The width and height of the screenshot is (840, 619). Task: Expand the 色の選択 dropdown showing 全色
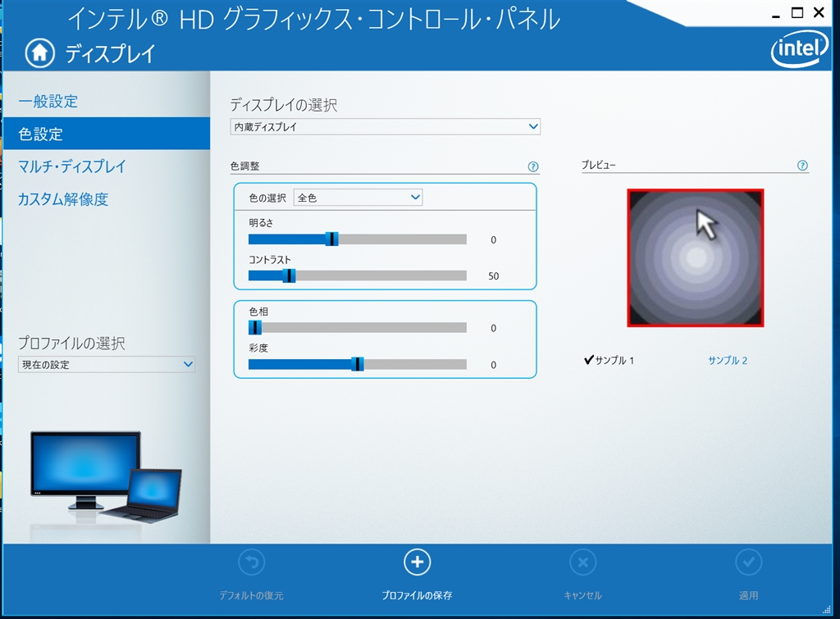pyautogui.click(x=358, y=198)
